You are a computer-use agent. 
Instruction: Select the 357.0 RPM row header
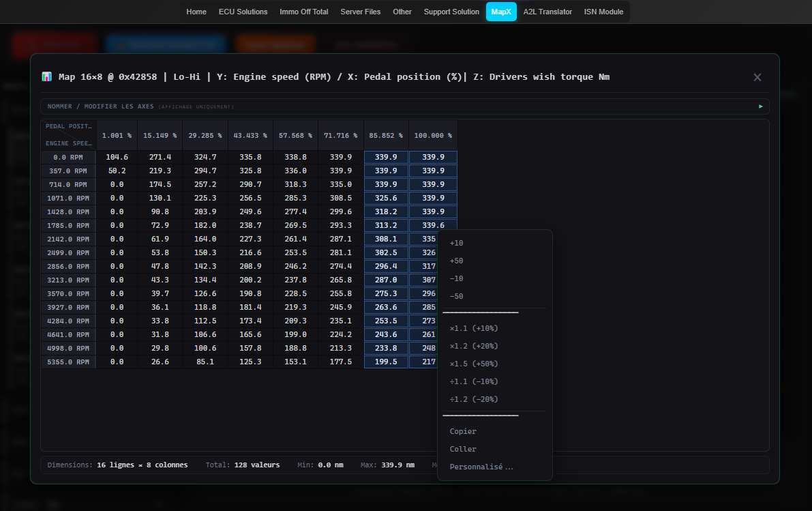click(x=68, y=171)
